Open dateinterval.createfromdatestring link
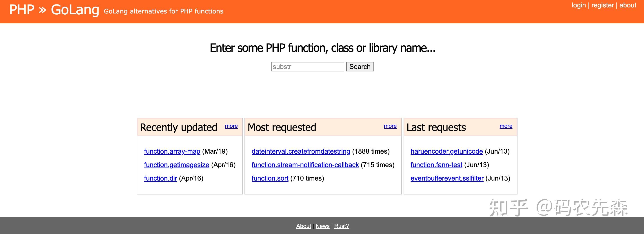The image size is (644, 234). coord(301,151)
